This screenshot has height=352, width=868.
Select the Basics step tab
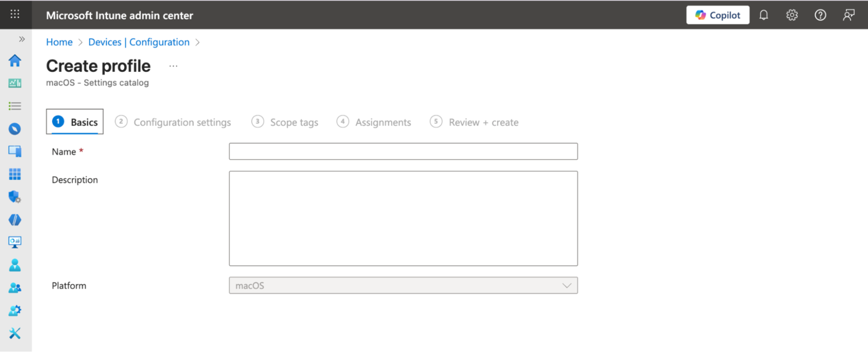pos(75,122)
